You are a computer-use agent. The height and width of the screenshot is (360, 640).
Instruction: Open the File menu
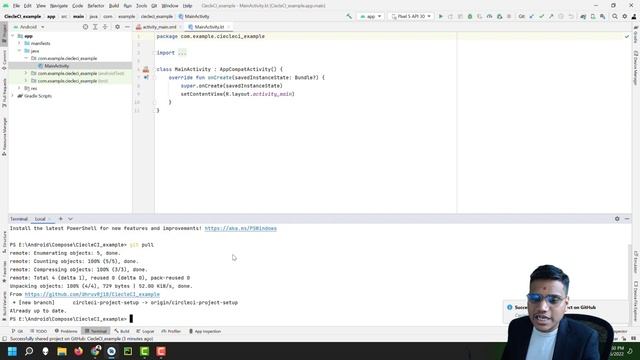(x=16, y=6)
